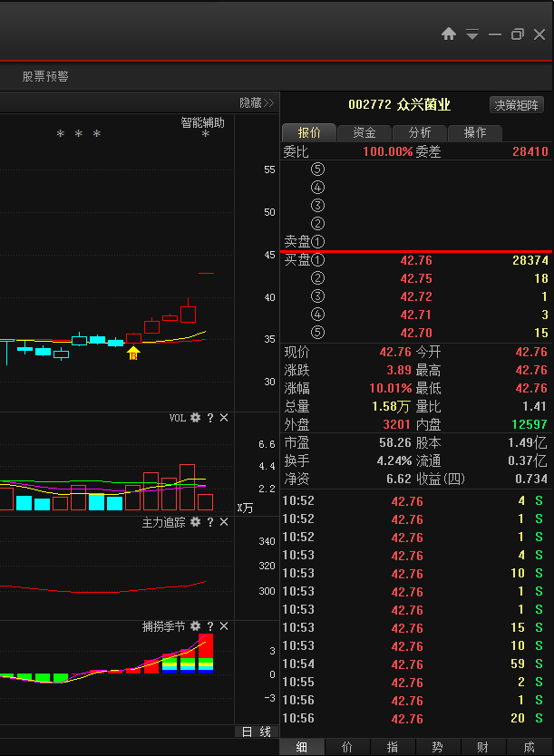Show help for VOL indicator
This screenshot has width=554, height=756.
210,418
